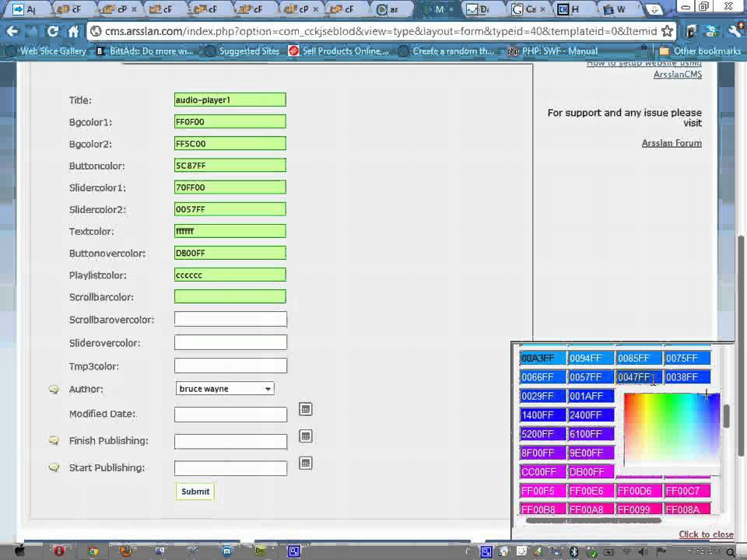Pick the 0047FF color swatch
The height and width of the screenshot is (560, 747).
(638, 377)
